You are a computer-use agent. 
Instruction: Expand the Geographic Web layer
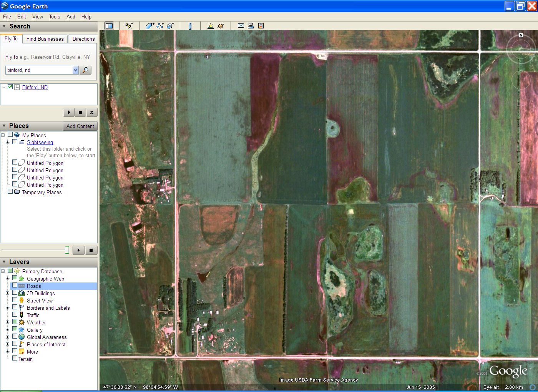(7, 279)
